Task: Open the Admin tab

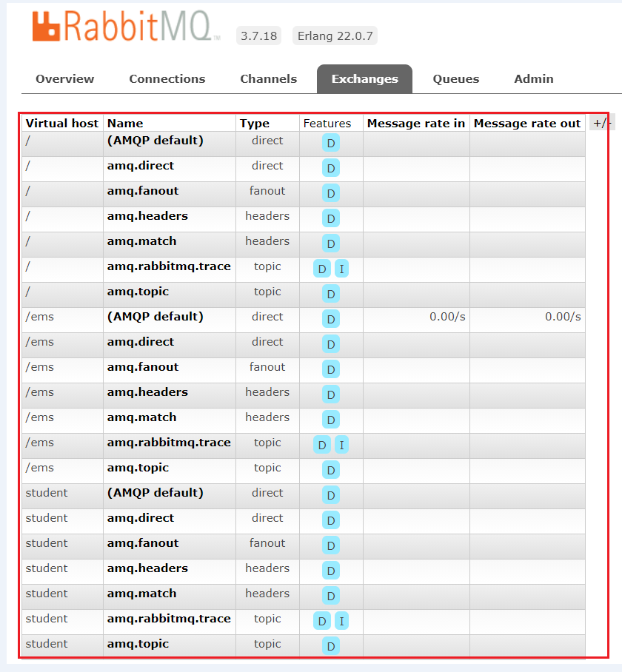Action: [x=534, y=79]
